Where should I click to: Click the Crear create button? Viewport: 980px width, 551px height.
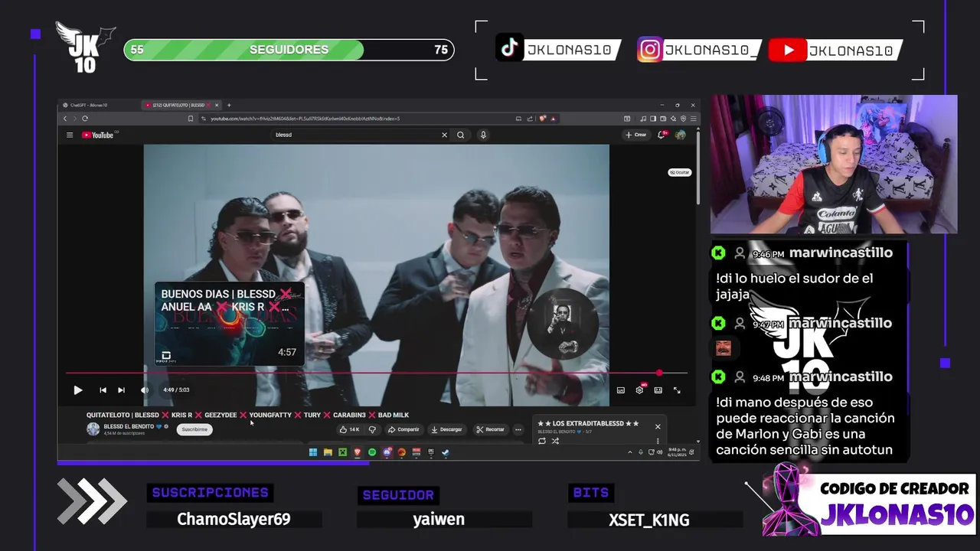coord(635,135)
